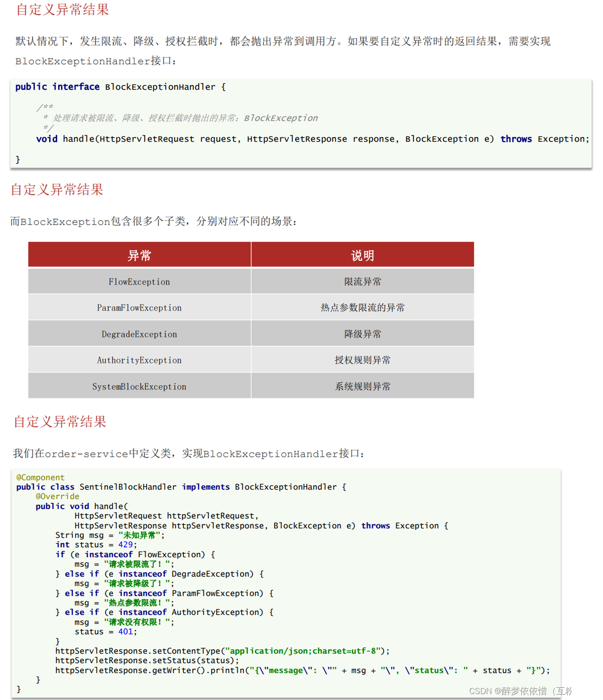Click the setContentType application/json line
This screenshot has height=700, width=603.
(x=222, y=651)
